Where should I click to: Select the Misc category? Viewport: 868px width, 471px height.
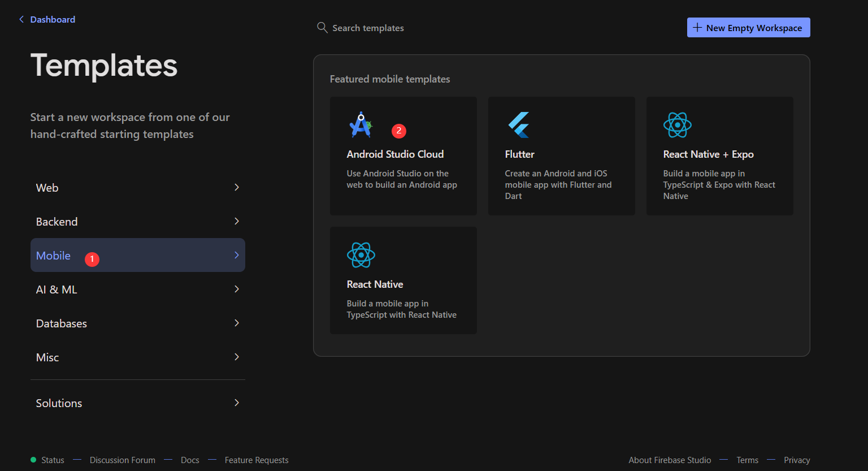[x=47, y=357]
